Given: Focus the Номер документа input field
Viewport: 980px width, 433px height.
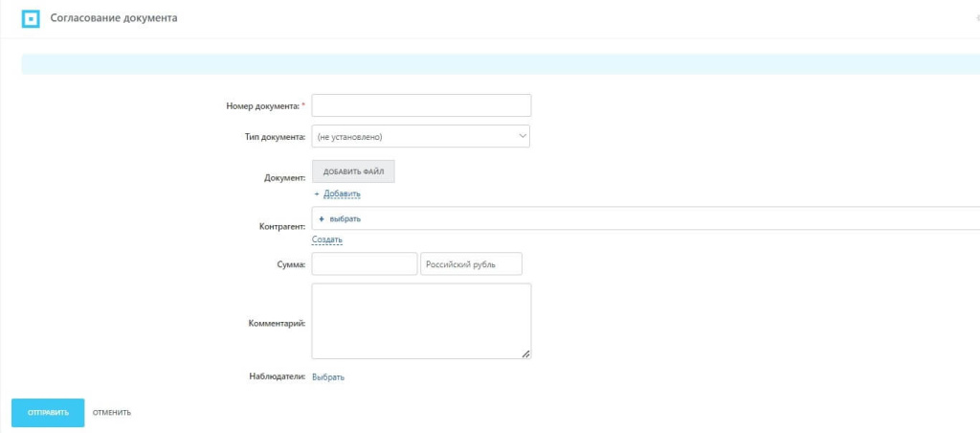Looking at the screenshot, I should pyautogui.click(x=421, y=105).
